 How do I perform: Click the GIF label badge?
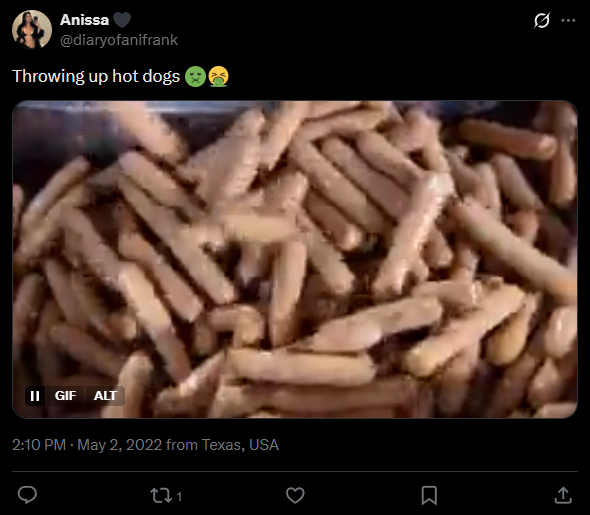click(65, 396)
